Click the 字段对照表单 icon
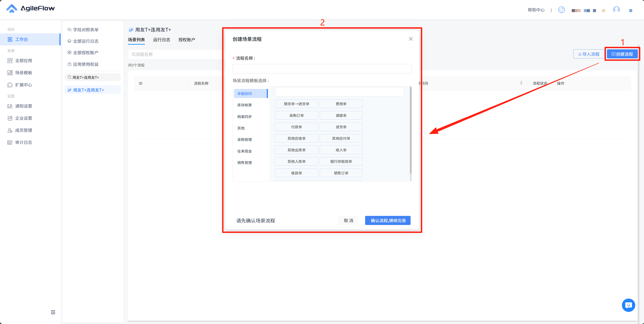The height and width of the screenshot is (324, 644). pos(70,29)
